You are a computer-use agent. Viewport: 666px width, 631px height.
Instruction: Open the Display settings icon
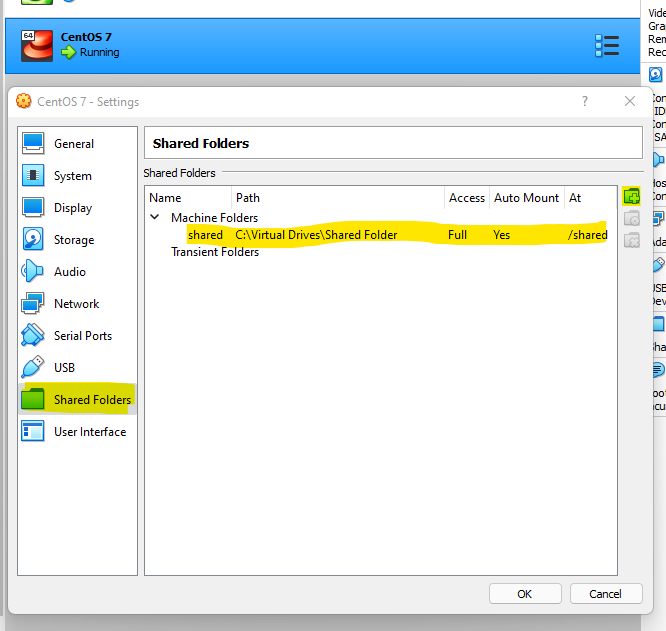34,208
